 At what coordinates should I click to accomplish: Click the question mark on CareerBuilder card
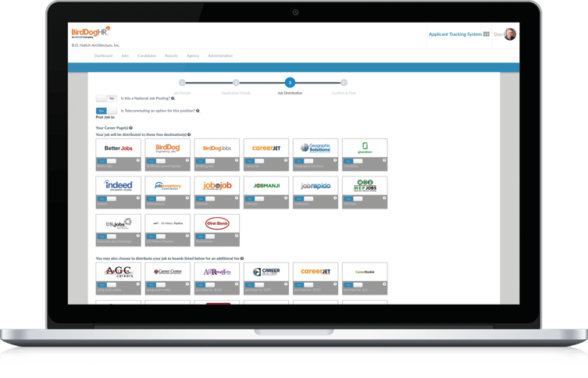coord(286,283)
